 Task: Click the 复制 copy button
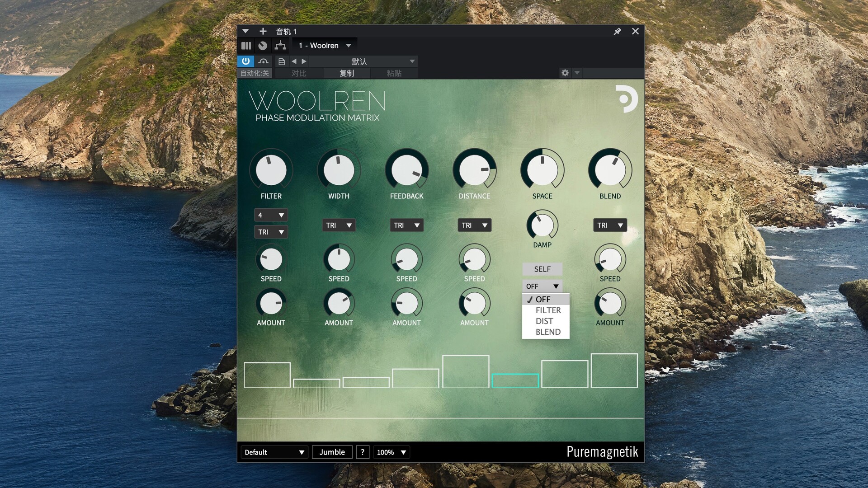347,73
